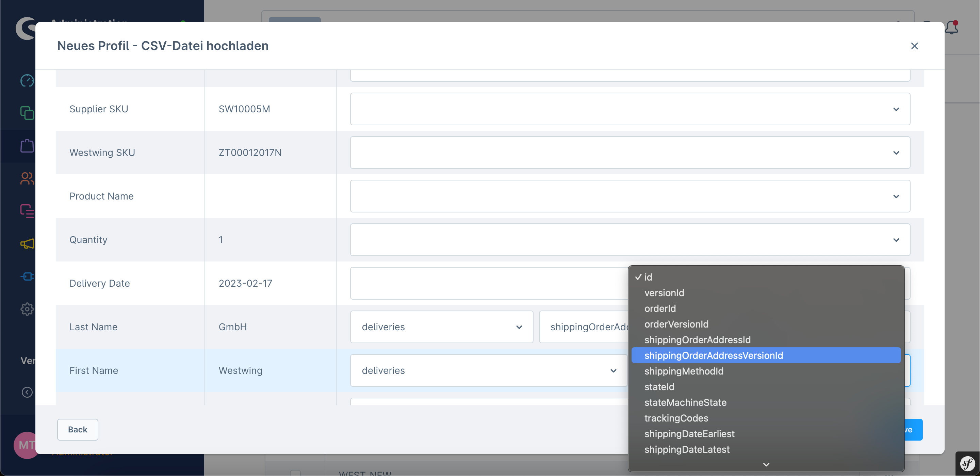Image resolution: width=980 pixels, height=476 pixels.
Task: Click the Westwing SKU row label
Action: (102, 153)
